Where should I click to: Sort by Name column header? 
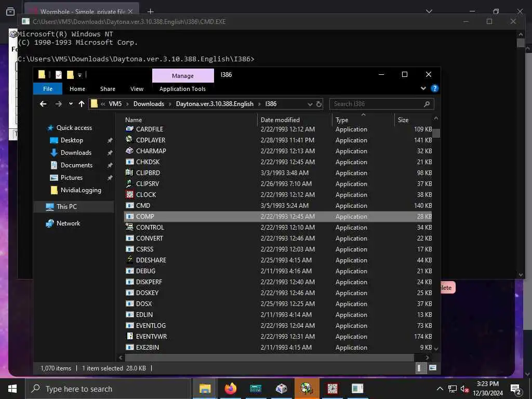point(134,120)
